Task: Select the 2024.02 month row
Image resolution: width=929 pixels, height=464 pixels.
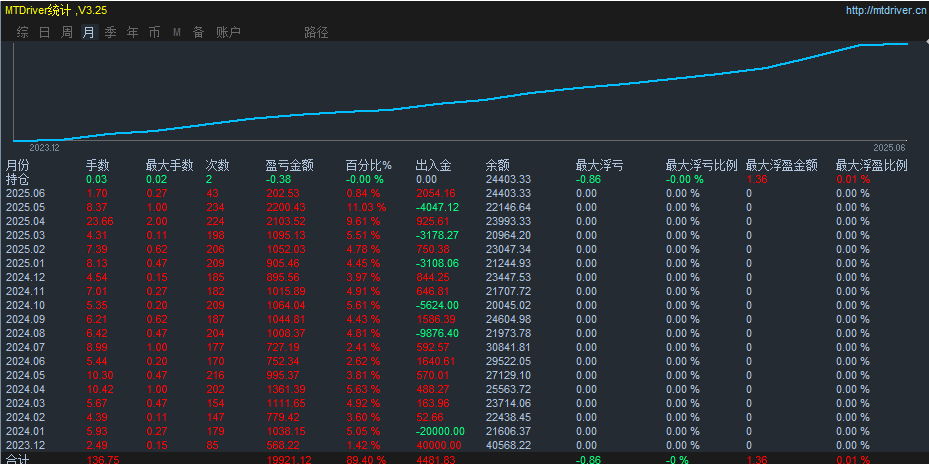Action: 464,418
